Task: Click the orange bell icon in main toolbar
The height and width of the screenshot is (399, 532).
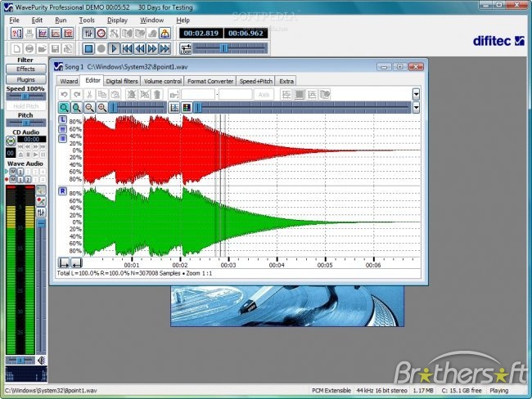Action: (x=165, y=34)
